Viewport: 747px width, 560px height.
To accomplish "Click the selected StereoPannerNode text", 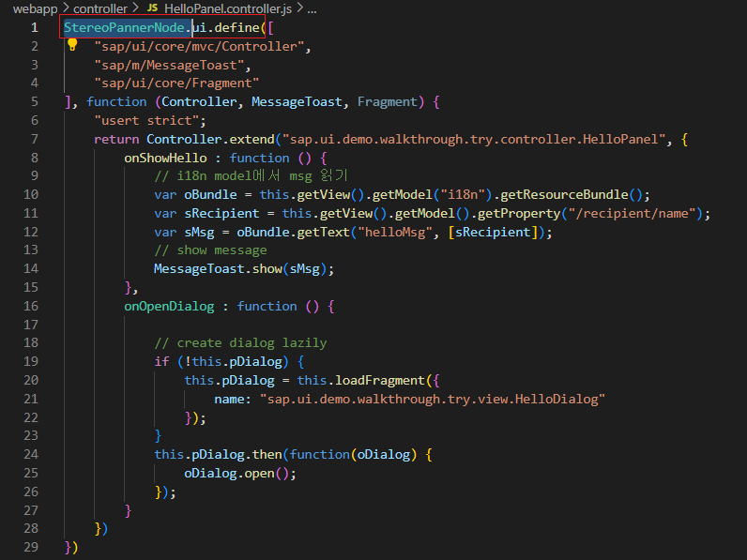I will pos(124,27).
